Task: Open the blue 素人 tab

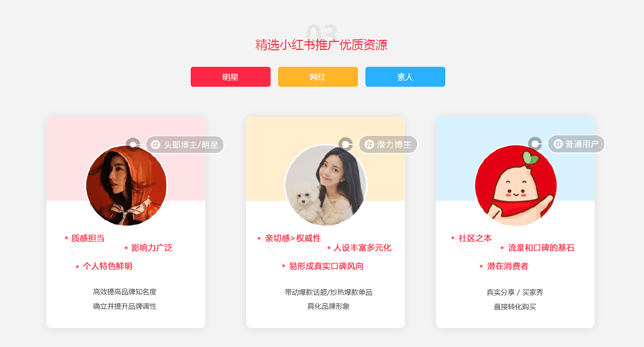Action: coord(405,77)
